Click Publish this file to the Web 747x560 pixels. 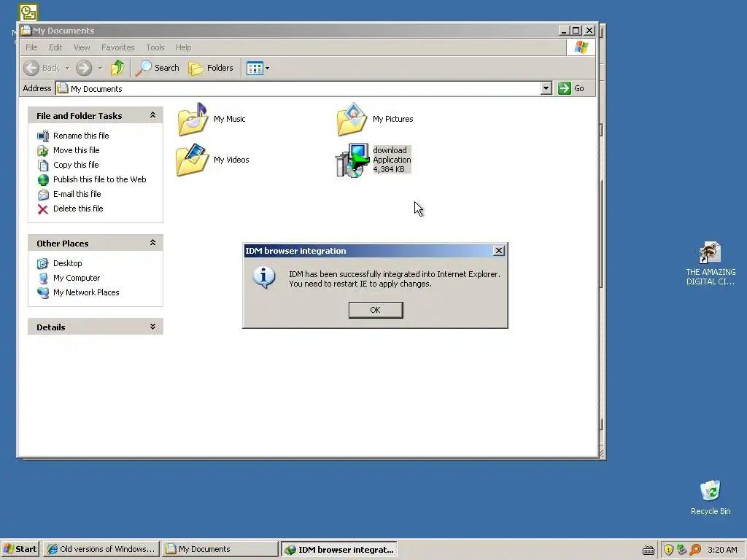tap(99, 179)
